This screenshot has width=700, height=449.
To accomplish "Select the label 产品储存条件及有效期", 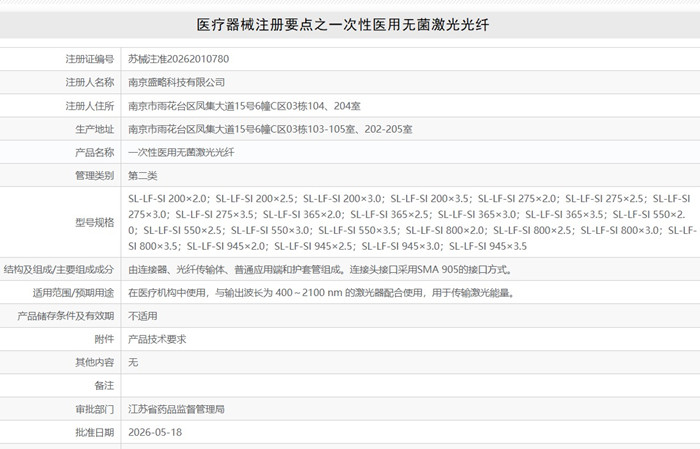I will pos(66,316).
